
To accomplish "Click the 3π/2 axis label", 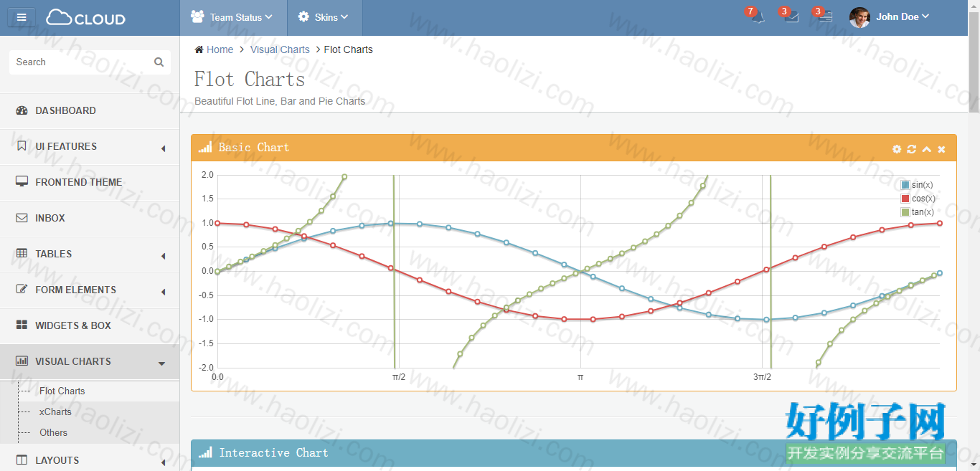I will (x=762, y=376).
